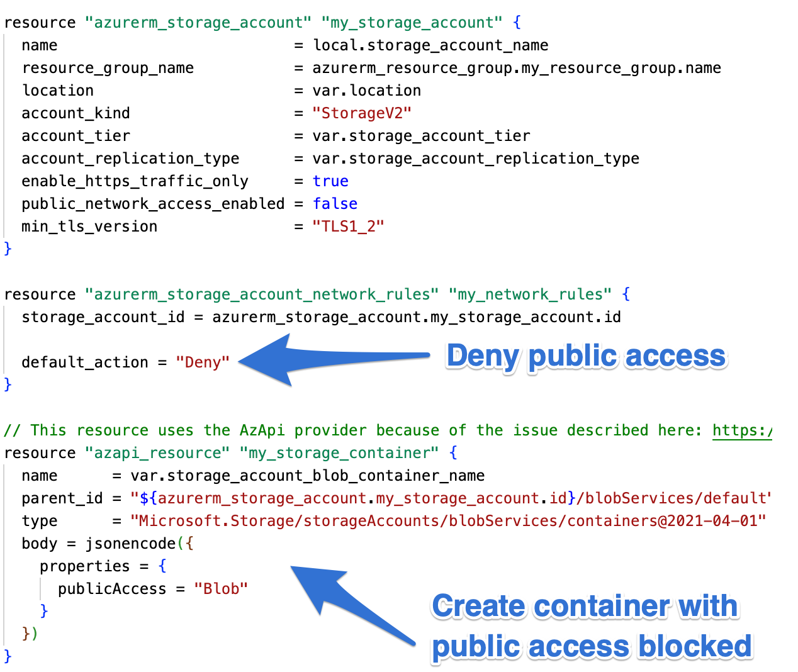
Task: Click the arrow pointing at properties block
Action: pos(352,604)
